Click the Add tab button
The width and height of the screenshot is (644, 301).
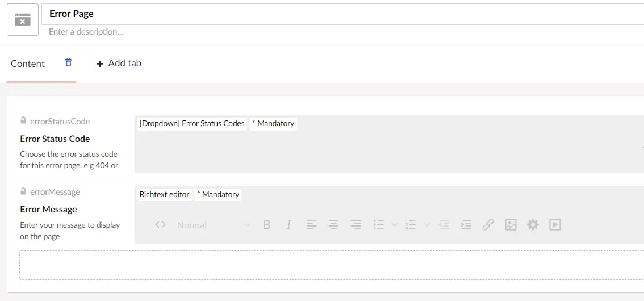point(119,64)
